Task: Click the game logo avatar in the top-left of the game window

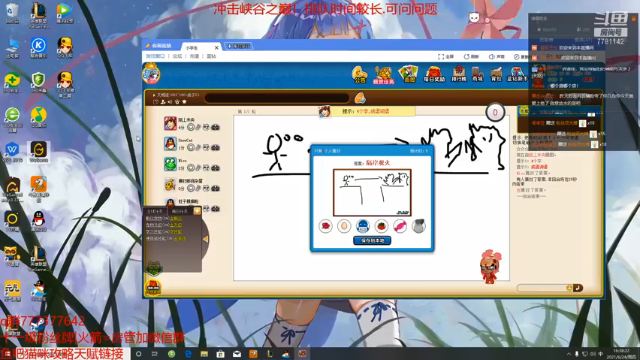Action: pyautogui.click(x=151, y=74)
